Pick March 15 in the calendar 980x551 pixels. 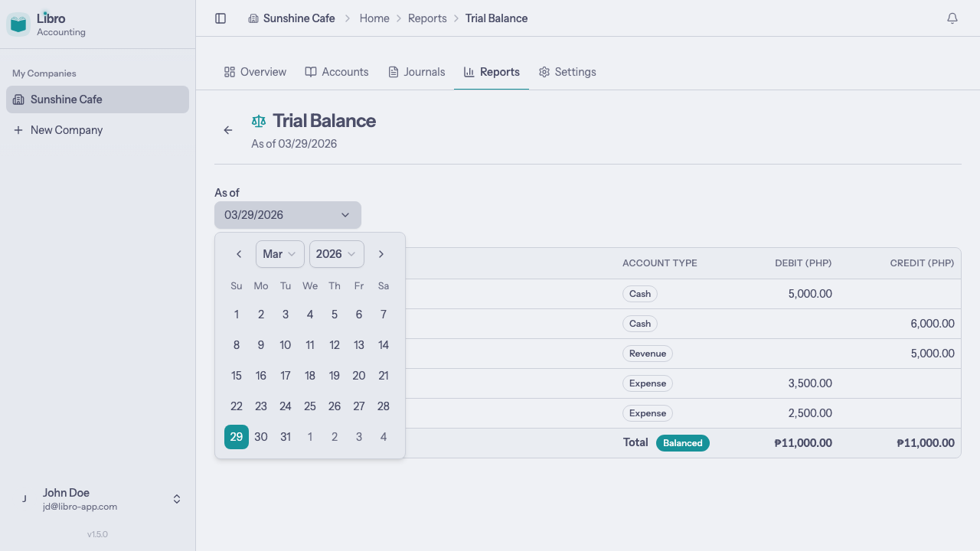click(x=237, y=376)
